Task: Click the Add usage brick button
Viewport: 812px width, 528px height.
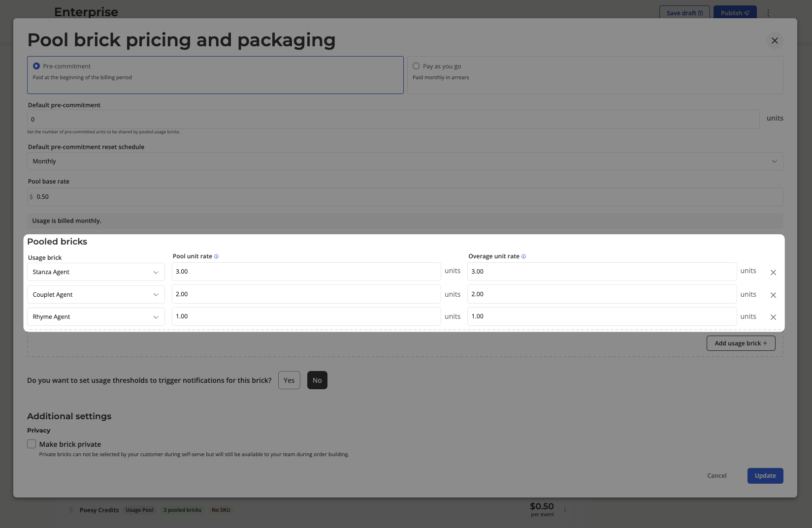Action: pos(741,343)
